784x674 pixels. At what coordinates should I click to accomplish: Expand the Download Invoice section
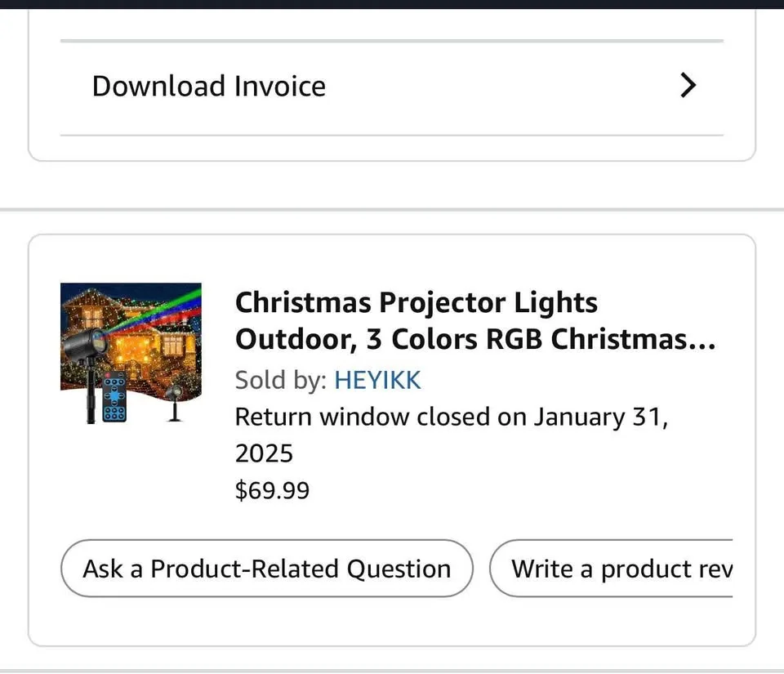click(x=392, y=85)
